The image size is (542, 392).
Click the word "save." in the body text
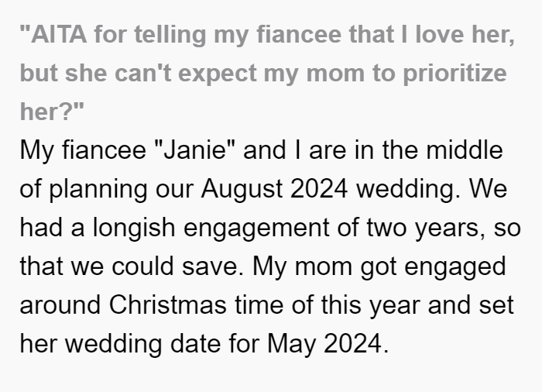point(213,266)
